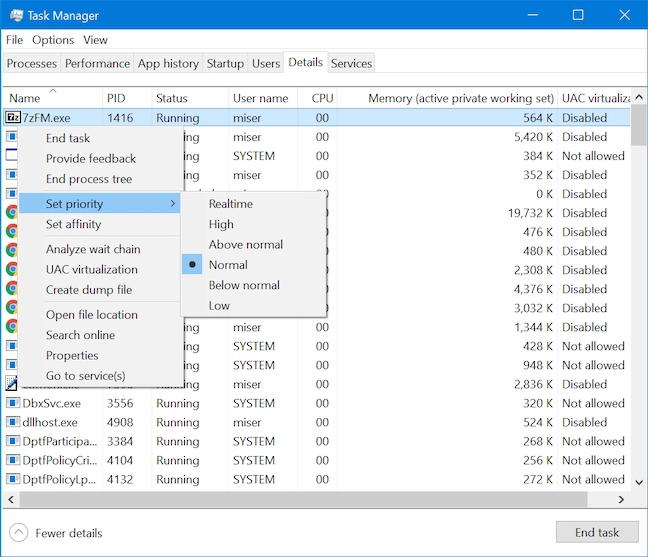
Task: Click PID 1416 in the 7zFM.exe row
Action: tap(120, 118)
